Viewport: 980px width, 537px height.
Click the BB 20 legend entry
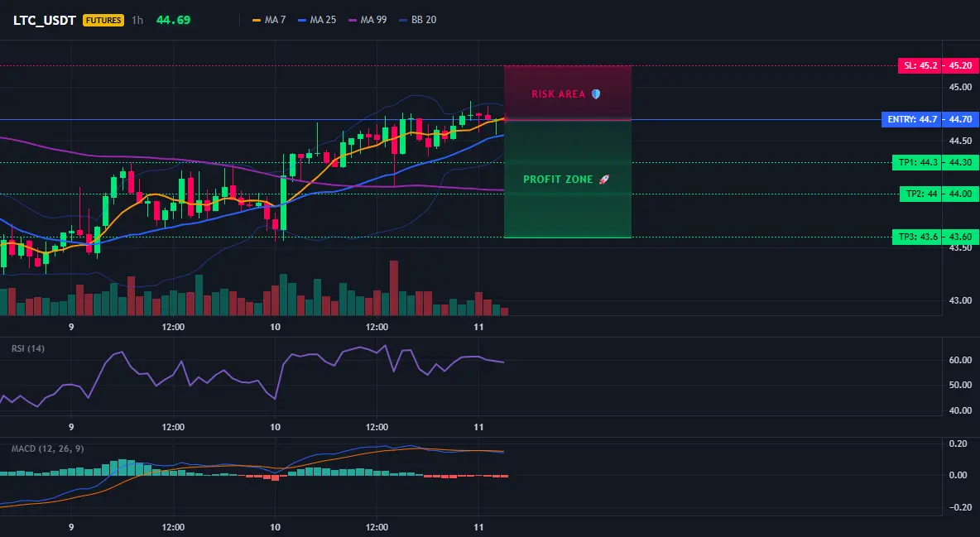(x=417, y=20)
